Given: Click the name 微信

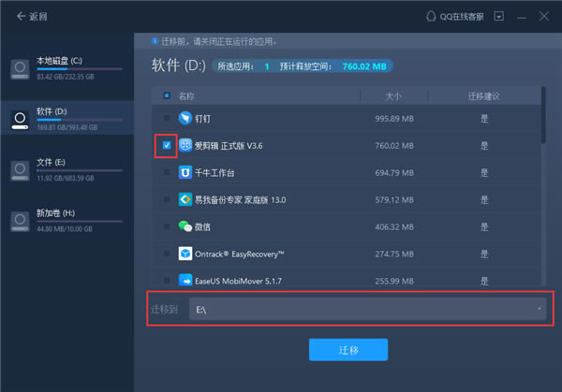Looking at the screenshot, I should (x=202, y=227).
